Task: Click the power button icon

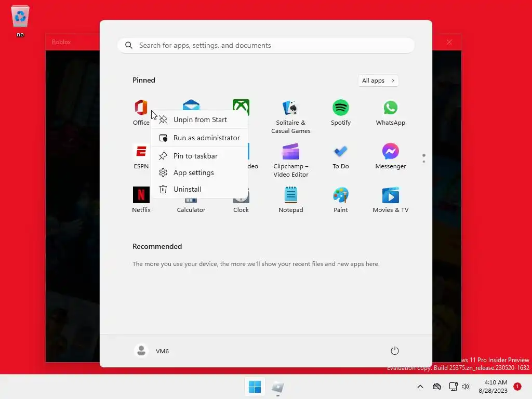Action: (x=395, y=351)
